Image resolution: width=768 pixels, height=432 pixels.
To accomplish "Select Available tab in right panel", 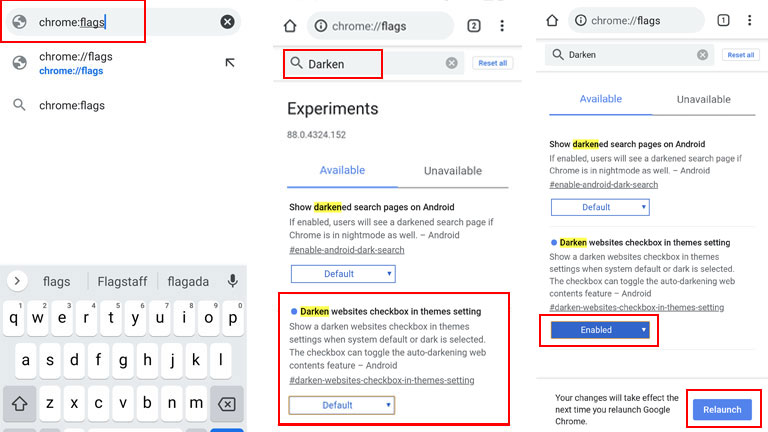I will click(600, 99).
